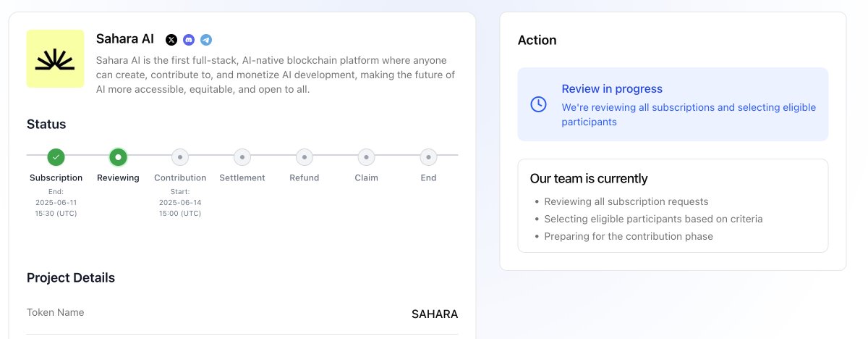Click the Token Name label
Screen dimensions: 868x339
coord(56,312)
